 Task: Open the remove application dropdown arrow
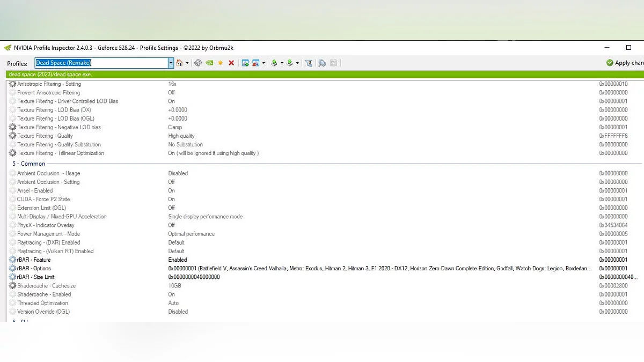tap(264, 63)
